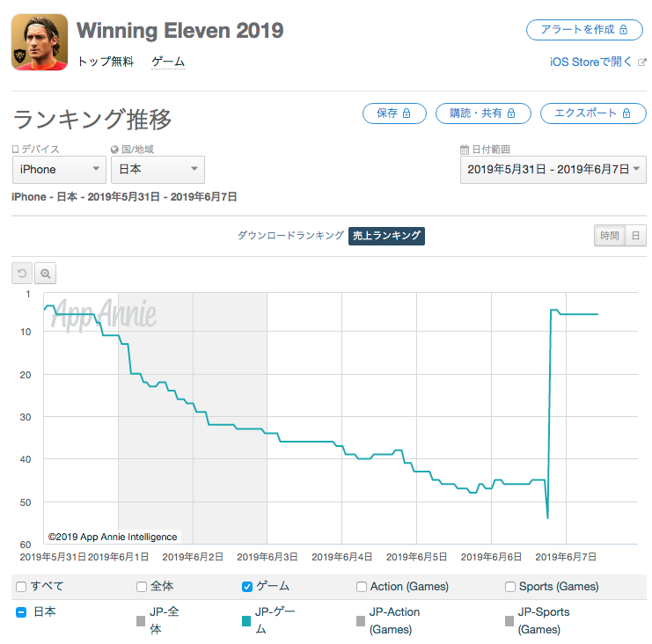This screenshot has height=644, width=652.
Task: Check the すべて checkbox
Action: tap(21, 587)
